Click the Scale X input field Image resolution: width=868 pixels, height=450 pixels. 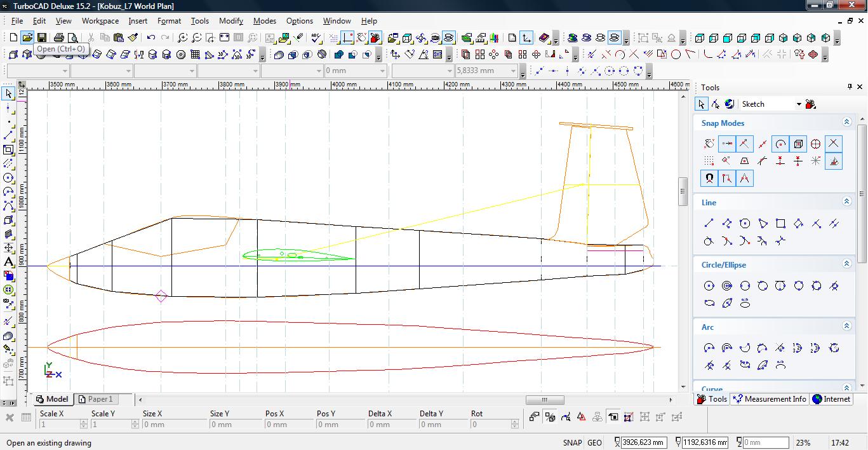pos(63,424)
